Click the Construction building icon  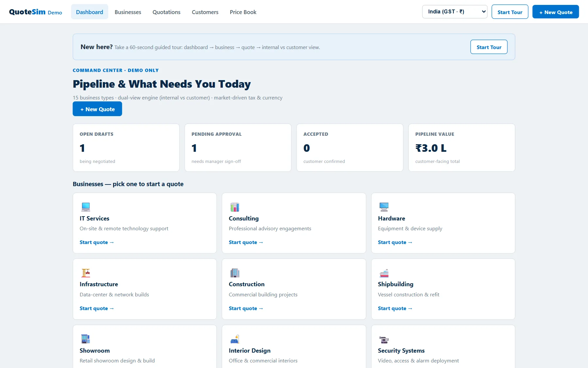point(235,273)
